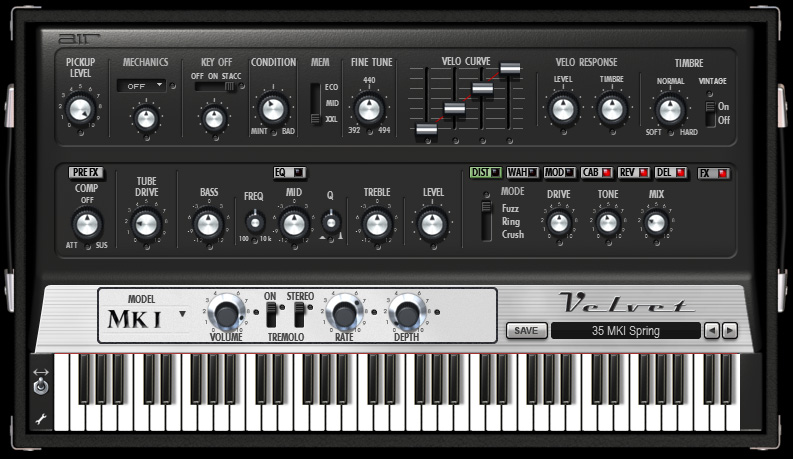Click the PRE FX button
793x459 pixels.
(87, 172)
